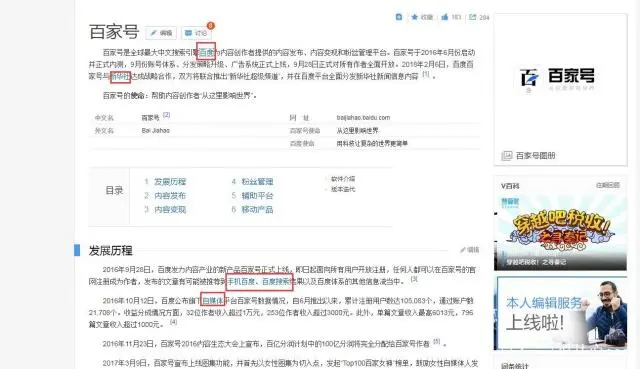Jump to 粉丝管理 in the table of contents
Image resolution: width=640 pixels, height=369 pixels.
pos(257,182)
